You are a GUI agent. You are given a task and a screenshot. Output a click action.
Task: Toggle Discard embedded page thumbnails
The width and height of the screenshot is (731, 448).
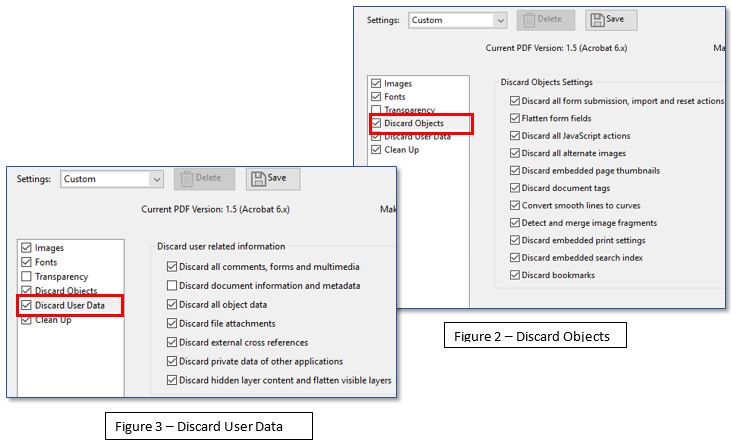(x=514, y=171)
